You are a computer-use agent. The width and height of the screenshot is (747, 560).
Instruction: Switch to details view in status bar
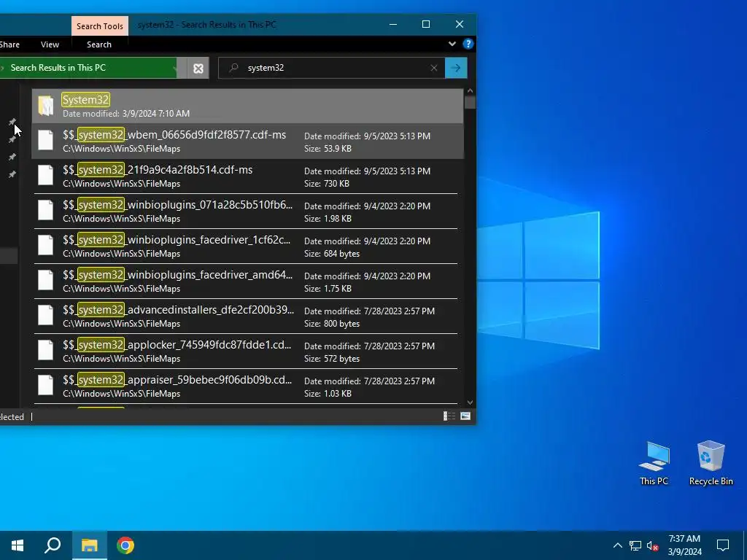pos(449,416)
